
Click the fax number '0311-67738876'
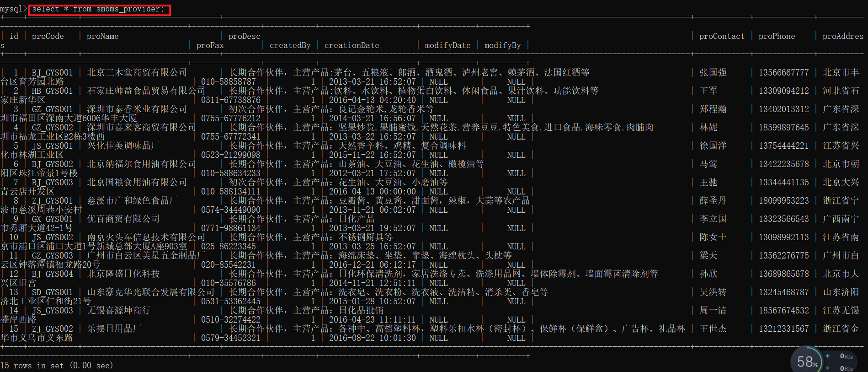point(231,100)
